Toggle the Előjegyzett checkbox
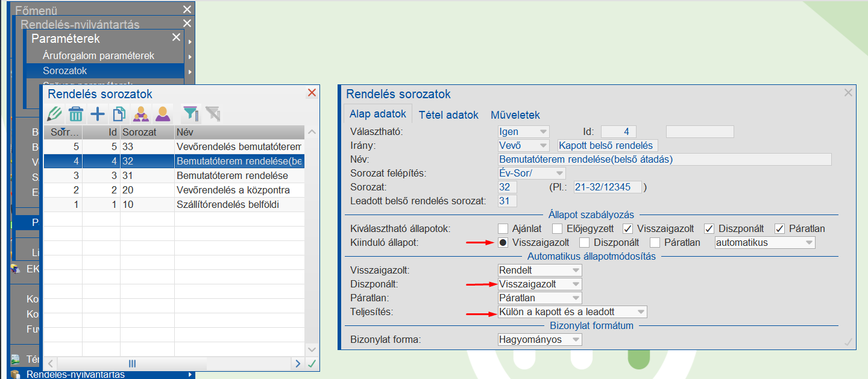This screenshot has height=379, width=868. click(558, 228)
